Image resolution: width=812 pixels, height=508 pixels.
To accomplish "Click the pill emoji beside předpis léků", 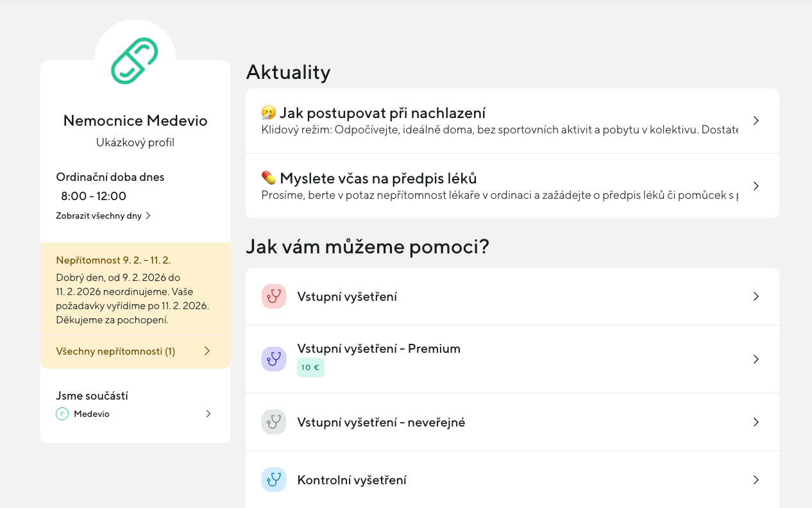I will (269, 178).
